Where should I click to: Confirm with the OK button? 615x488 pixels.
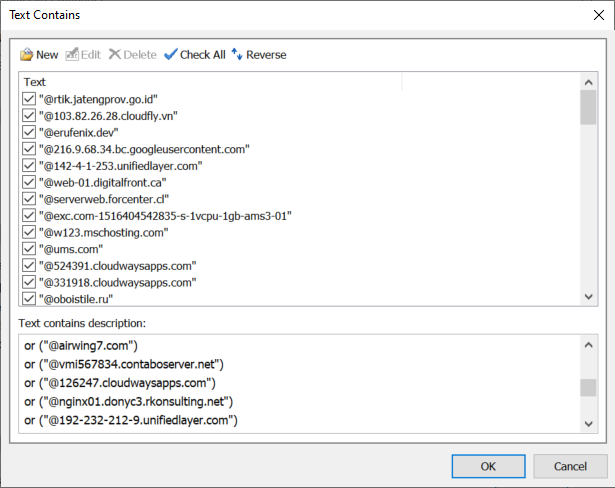tap(488, 466)
